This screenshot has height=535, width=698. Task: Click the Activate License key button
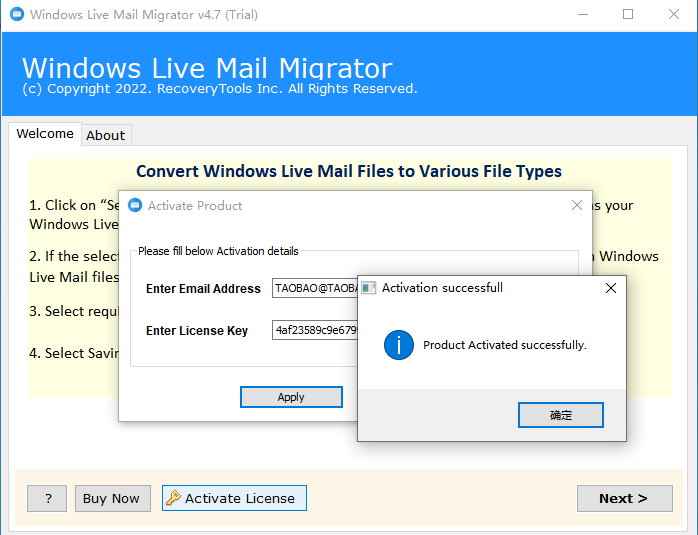pos(234,498)
